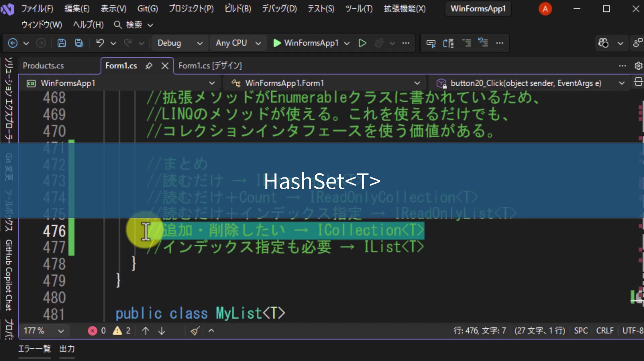Click the 検索 search box

click(x=133, y=24)
